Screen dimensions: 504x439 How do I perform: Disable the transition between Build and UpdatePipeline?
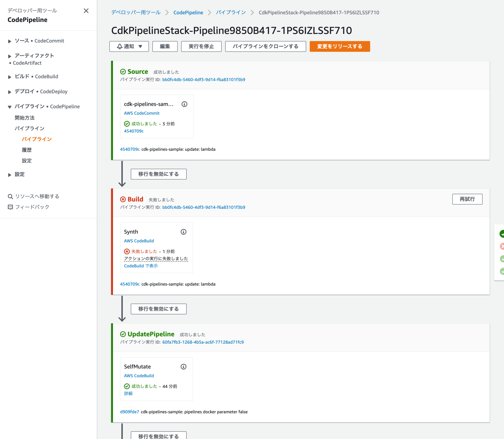(158, 309)
